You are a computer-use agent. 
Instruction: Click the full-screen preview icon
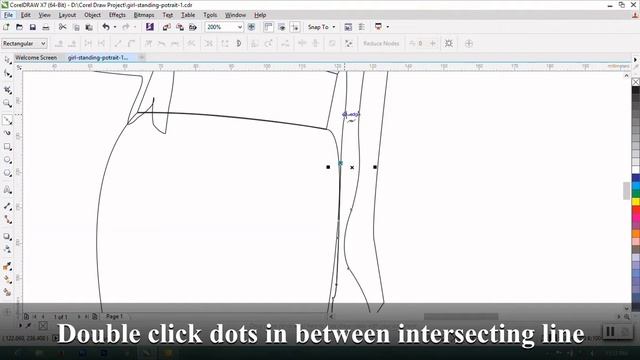click(x=251, y=27)
